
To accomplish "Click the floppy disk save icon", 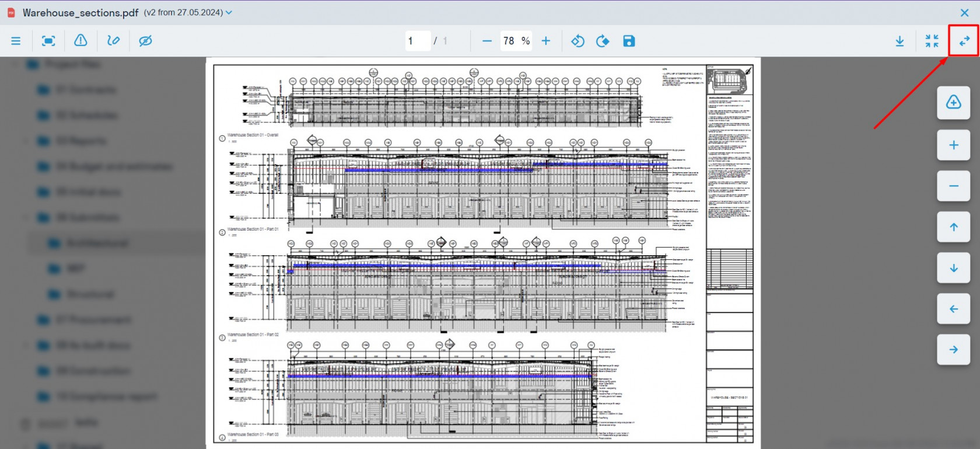I will tap(629, 41).
